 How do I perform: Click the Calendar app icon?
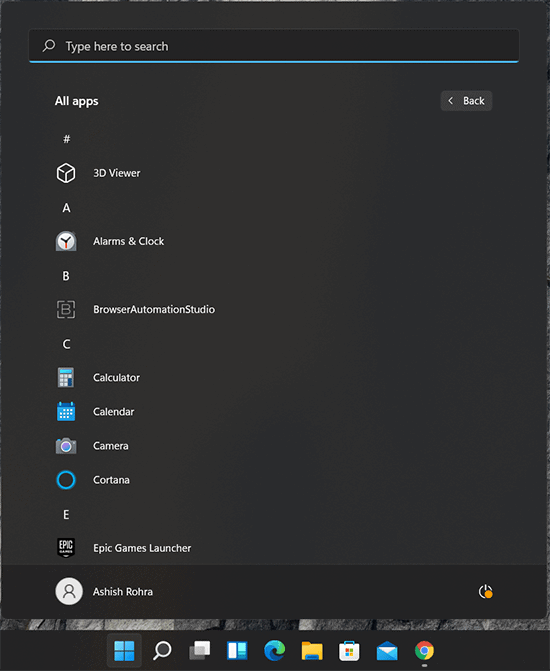66,412
